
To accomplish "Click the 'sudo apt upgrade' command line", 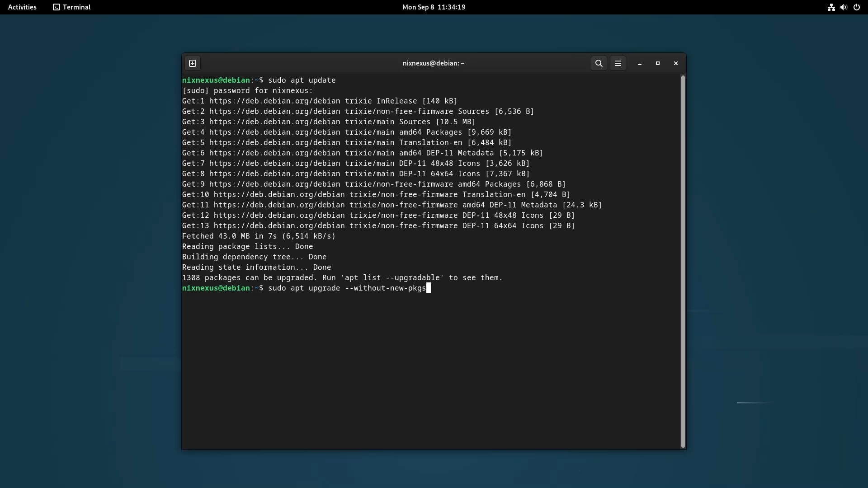I will click(x=347, y=288).
